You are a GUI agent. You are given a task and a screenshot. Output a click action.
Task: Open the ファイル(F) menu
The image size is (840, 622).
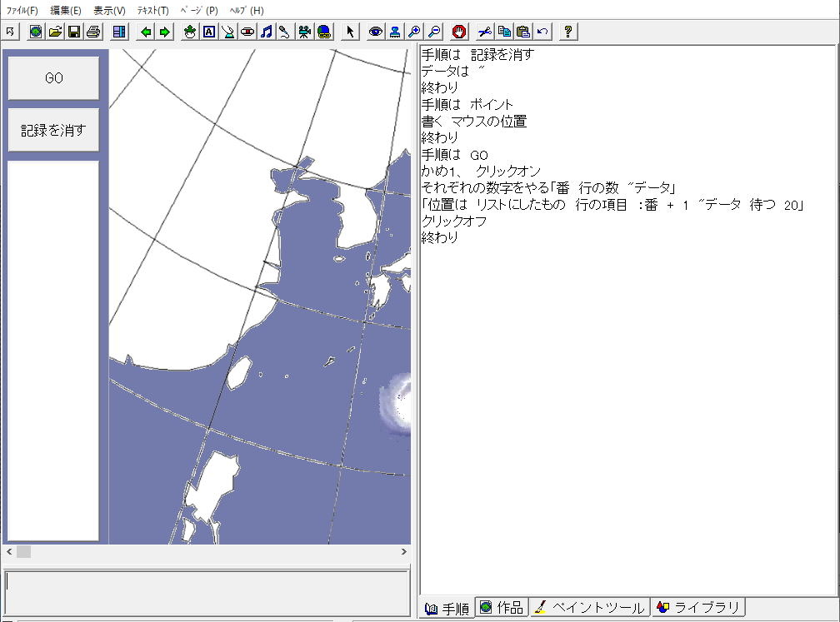pyautogui.click(x=22, y=11)
